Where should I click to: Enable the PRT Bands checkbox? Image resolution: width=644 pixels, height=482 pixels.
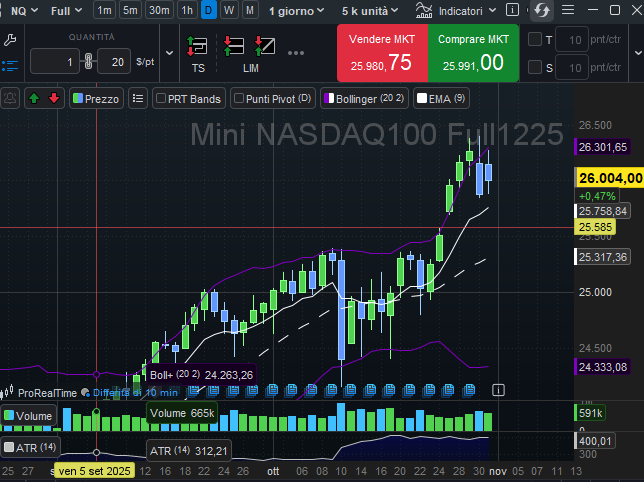tap(161, 98)
